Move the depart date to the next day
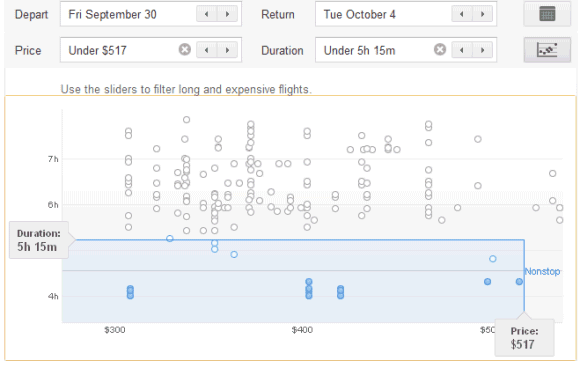The image size is (580, 368). coord(227,14)
